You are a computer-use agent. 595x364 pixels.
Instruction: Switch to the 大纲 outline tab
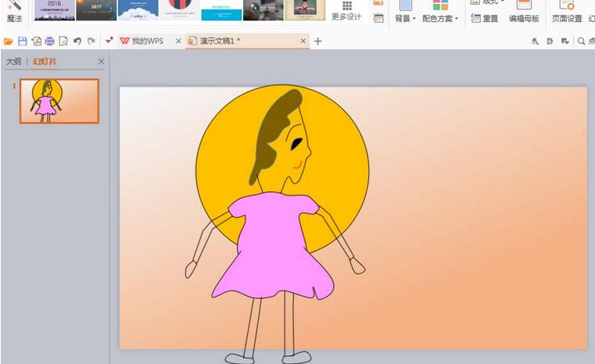coord(13,62)
